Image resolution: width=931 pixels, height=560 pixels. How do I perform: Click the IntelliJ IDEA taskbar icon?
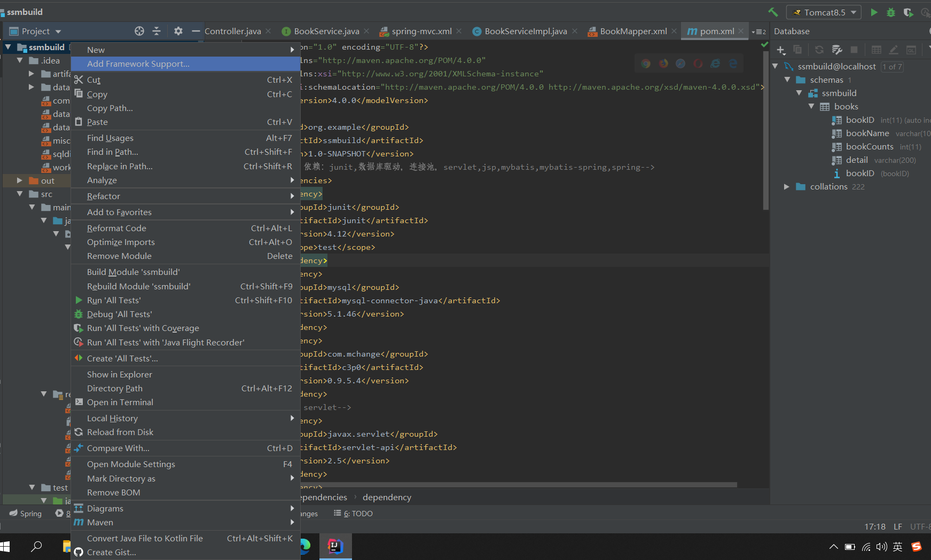click(x=335, y=546)
